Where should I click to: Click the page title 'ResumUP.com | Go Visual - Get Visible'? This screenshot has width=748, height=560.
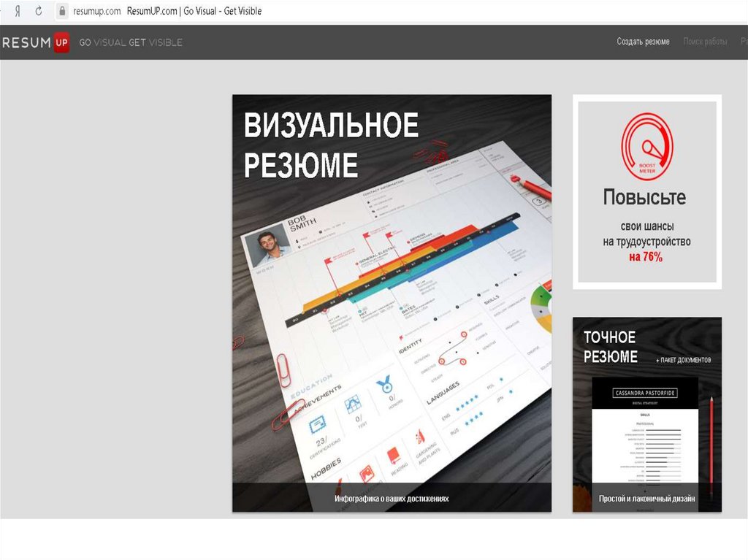tap(194, 11)
